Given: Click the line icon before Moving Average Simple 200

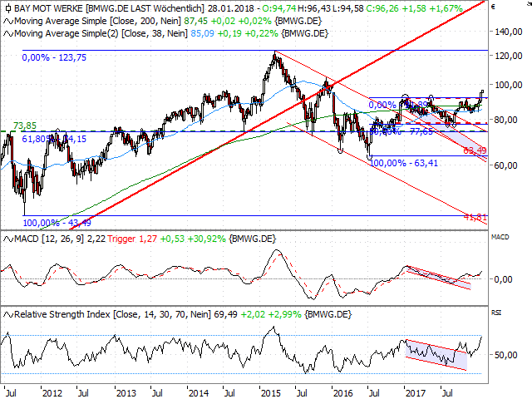Looking at the screenshot, I should pyautogui.click(x=8, y=22).
